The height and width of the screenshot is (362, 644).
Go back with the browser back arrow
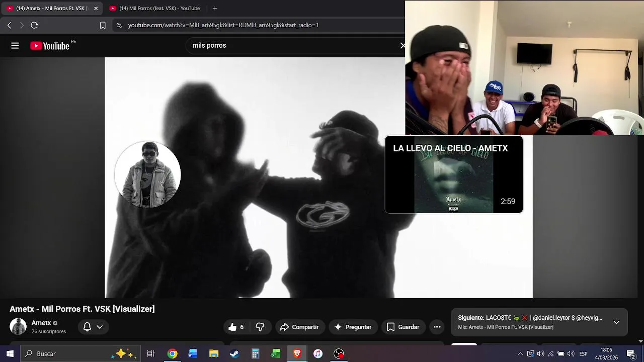pyautogui.click(x=9, y=25)
